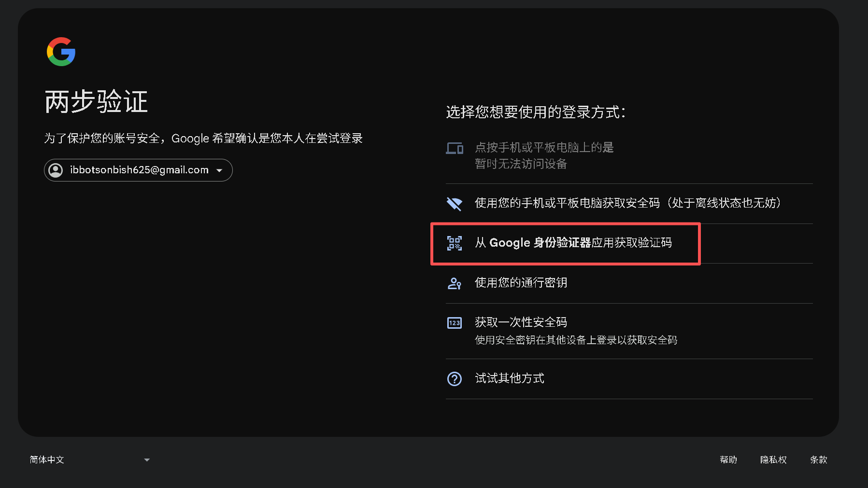Select 获取一次性安全码 option
The width and height of the screenshot is (868, 488).
tap(521, 322)
